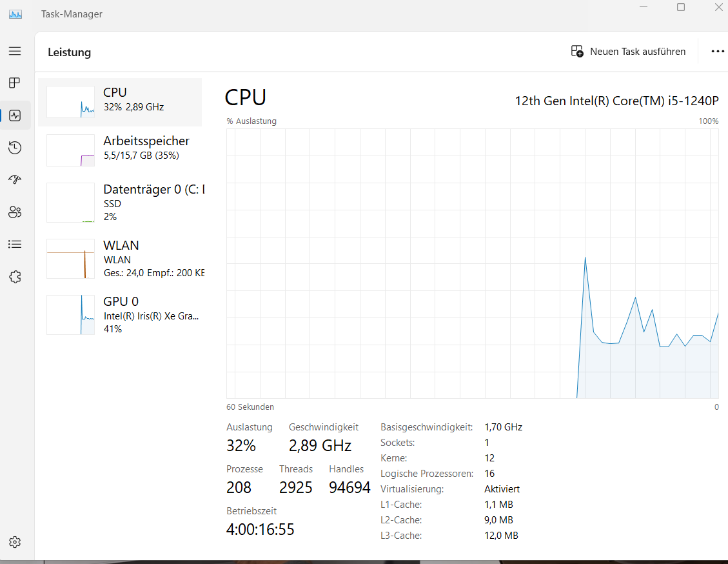The height and width of the screenshot is (564, 728).
Task: Click 'Neuen Task ausführen' button
Action: pyautogui.click(x=629, y=52)
